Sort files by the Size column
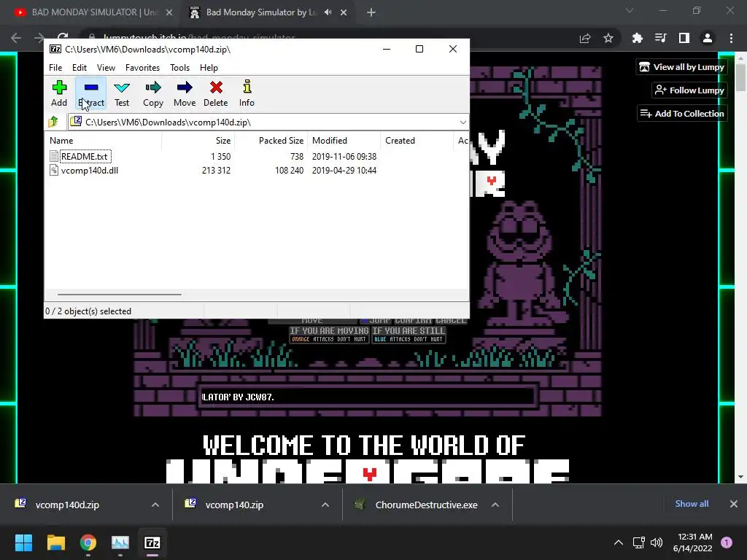Image resolution: width=747 pixels, height=560 pixels. pyautogui.click(x=198, y=141)
